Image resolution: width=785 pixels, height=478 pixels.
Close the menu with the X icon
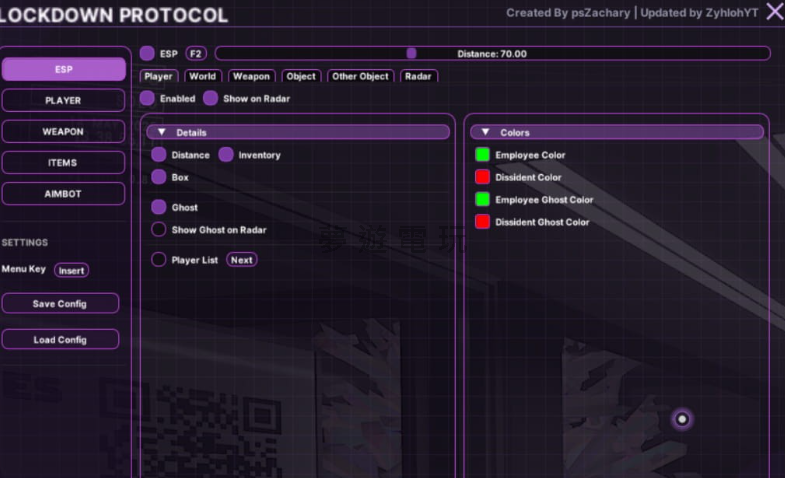(774, 12)
